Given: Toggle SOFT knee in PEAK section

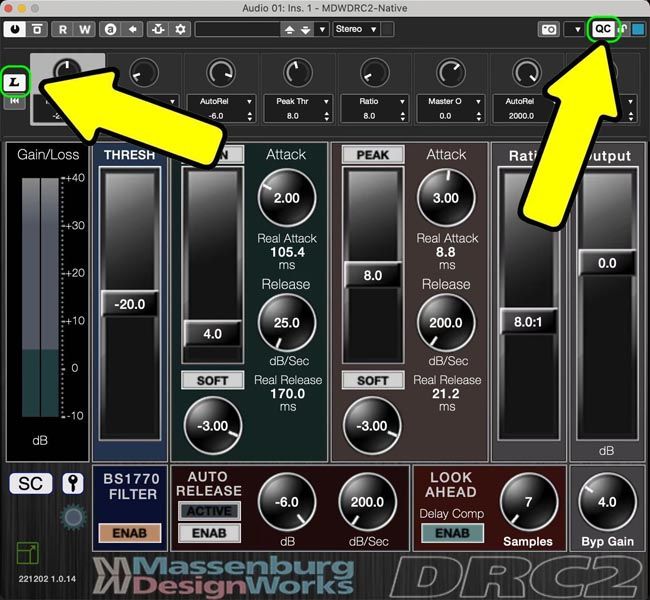Looking at the screenshot, I should tap(373, 380).
